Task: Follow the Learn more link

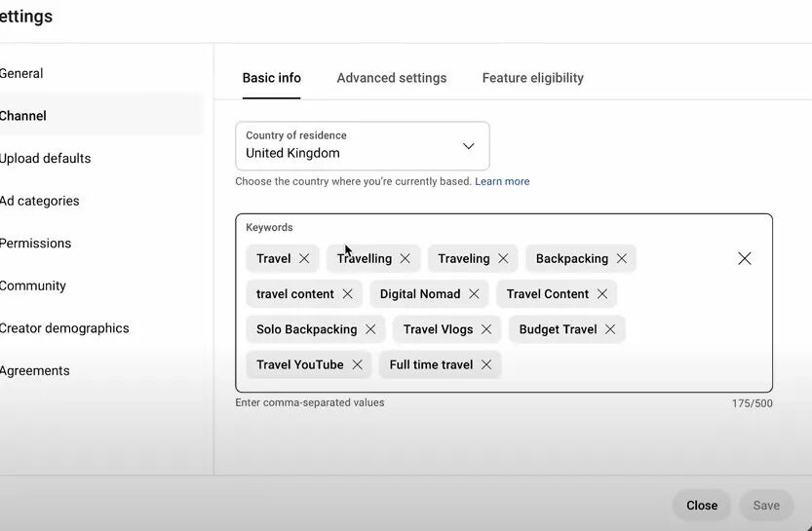Action: pos(502,181)
